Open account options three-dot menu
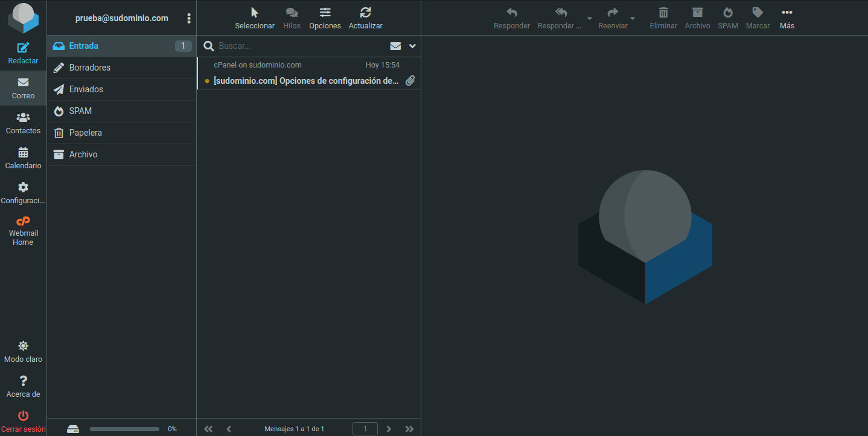This screenshot has width=868, height=436. click(x=189, y=18)
